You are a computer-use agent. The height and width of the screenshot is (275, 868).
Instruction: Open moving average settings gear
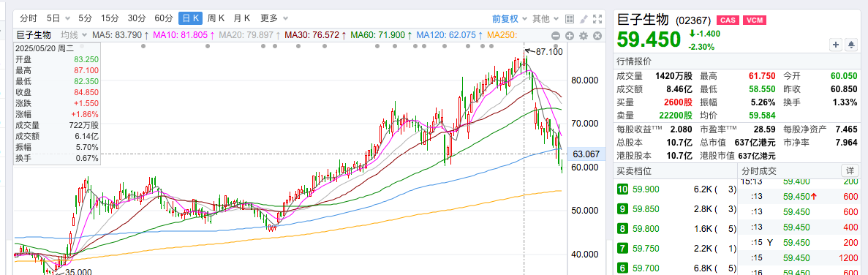[x=584, y=36]
